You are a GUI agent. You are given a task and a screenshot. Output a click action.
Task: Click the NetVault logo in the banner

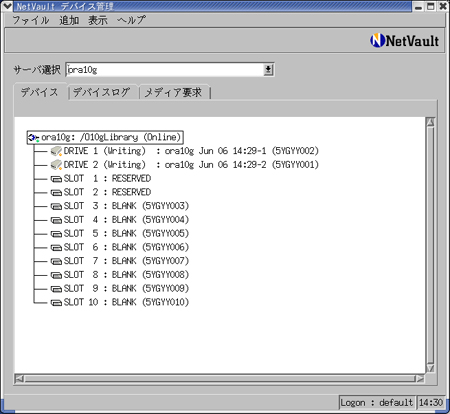click(x=404, y=41)
